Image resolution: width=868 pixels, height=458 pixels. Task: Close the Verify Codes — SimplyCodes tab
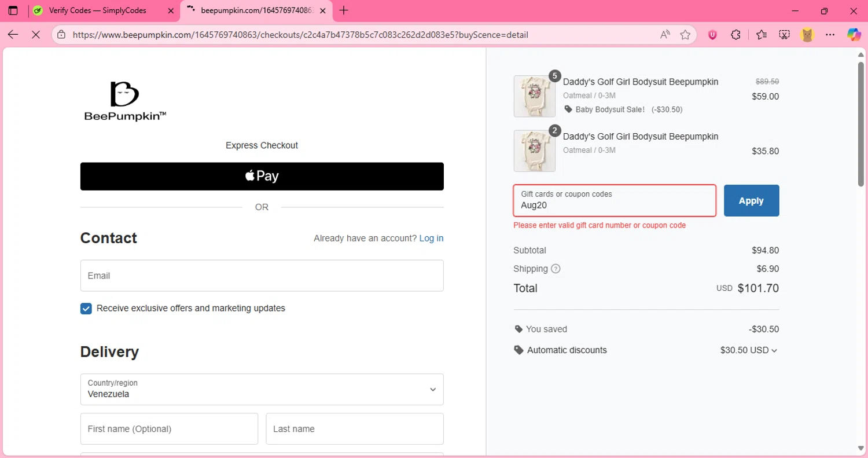pyautogui.click(x=171, y=10)
